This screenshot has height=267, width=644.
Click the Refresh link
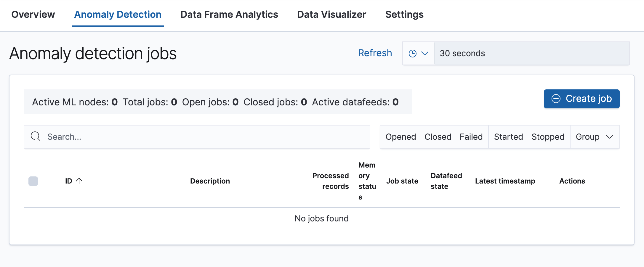point(375,53)
